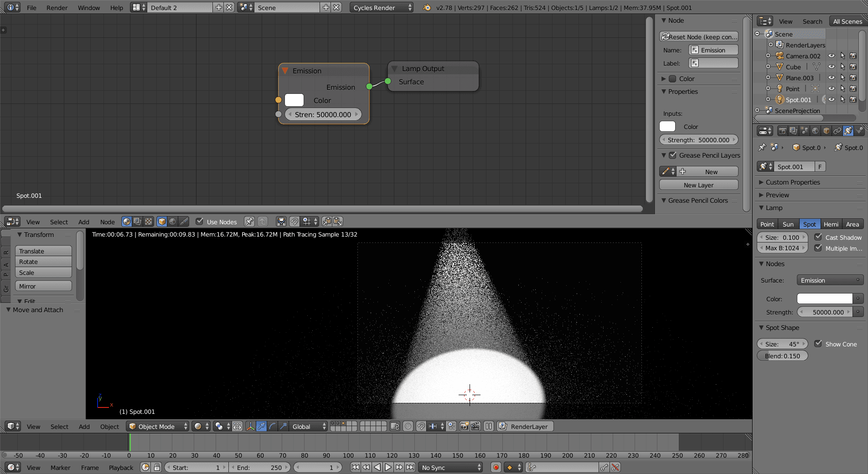
Task: Expand the Custom Properties panel
Action: pyautogui.click(x=793, y=182)
